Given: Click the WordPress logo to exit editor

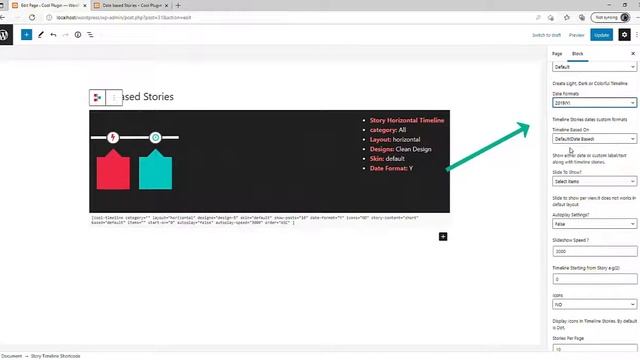Looking at the screenshot, I should (x=5, y=35).
